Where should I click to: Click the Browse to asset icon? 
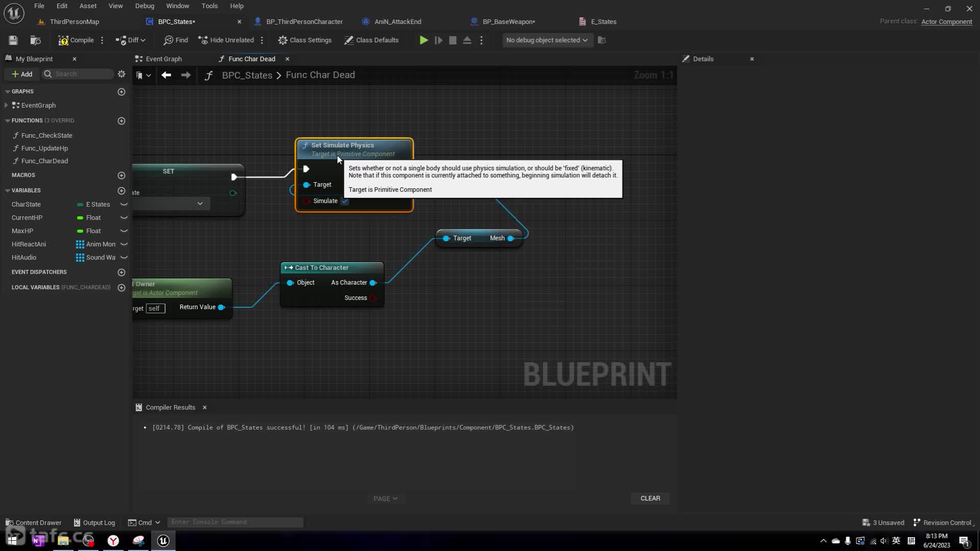(x=35, y=40)
